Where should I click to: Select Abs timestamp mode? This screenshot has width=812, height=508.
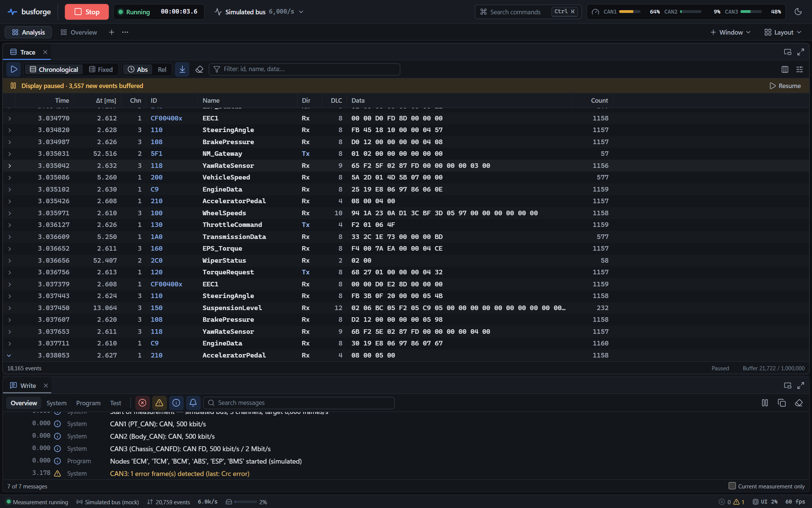click(x=138, y=69)
